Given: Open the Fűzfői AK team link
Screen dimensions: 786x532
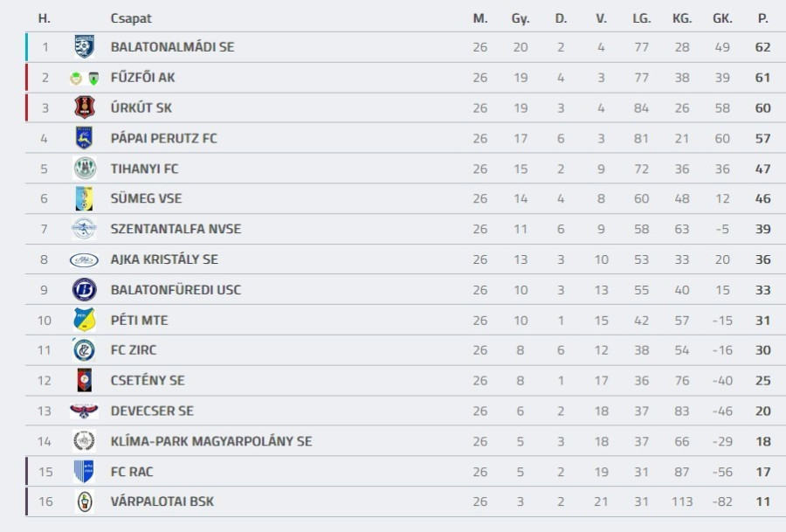Looking at the screenshot, I should point(142,78).
